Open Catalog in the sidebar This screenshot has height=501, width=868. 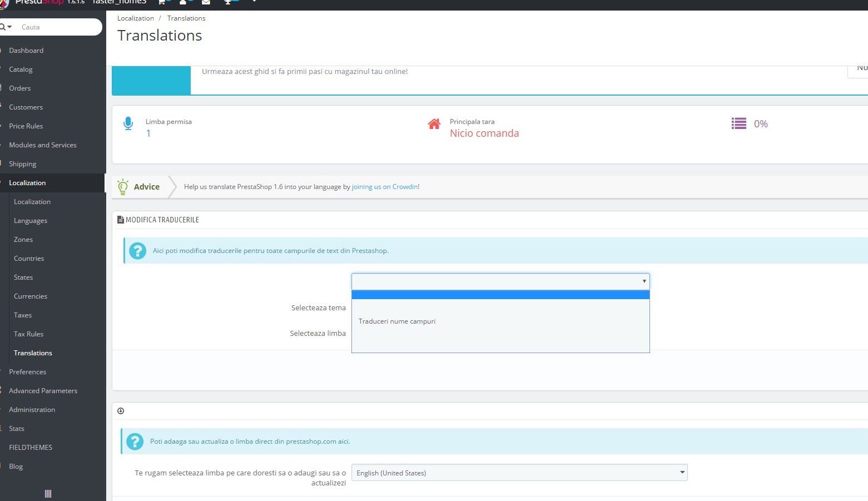pos(21,70)
